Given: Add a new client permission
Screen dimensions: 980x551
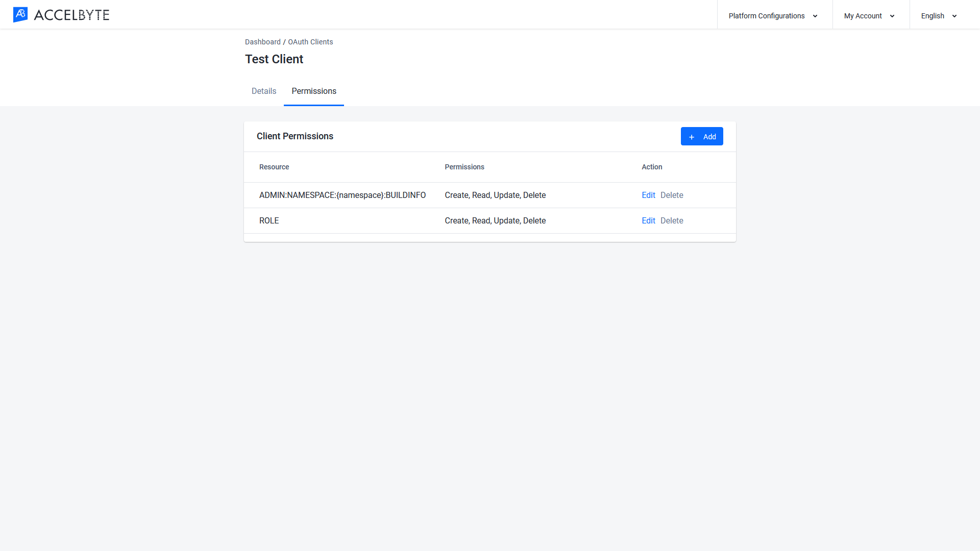Looking at the screenshot, I should pos(702,136).
